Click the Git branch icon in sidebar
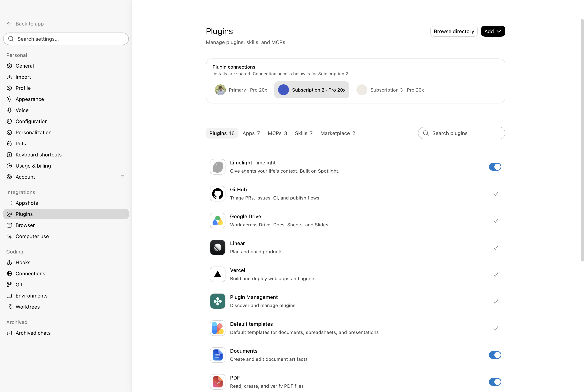This screenshot has width=585, height=392. pyautogui.click(x=9, y=285)
